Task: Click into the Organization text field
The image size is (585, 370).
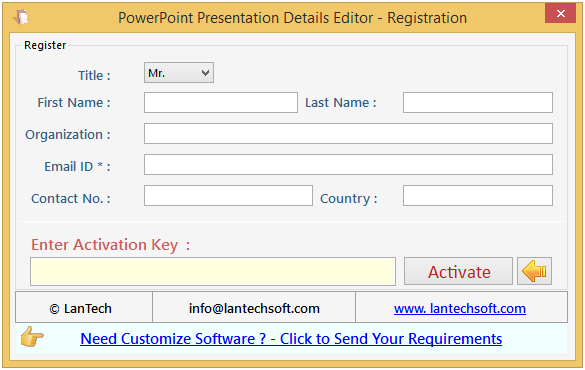Action: coord(348,134)
